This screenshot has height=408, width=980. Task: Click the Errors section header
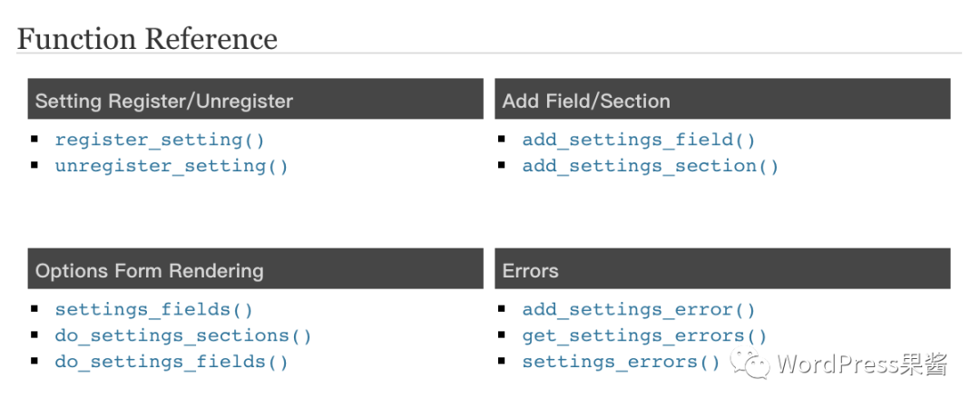[722, 268]
